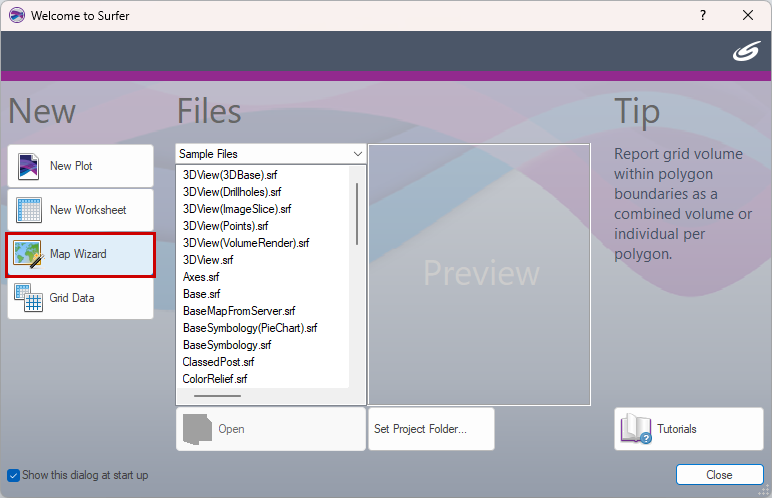
Task: Click the Set Project Folder button
Action: point(431,429)
